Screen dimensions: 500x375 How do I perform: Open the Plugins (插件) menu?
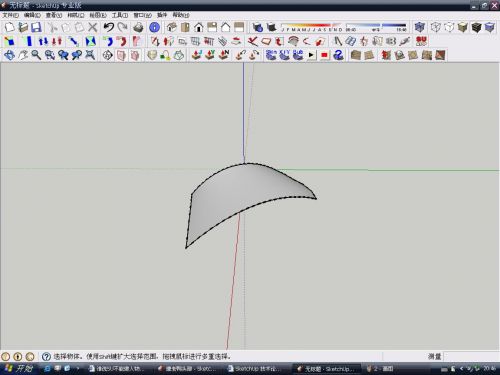click(162, 15)
